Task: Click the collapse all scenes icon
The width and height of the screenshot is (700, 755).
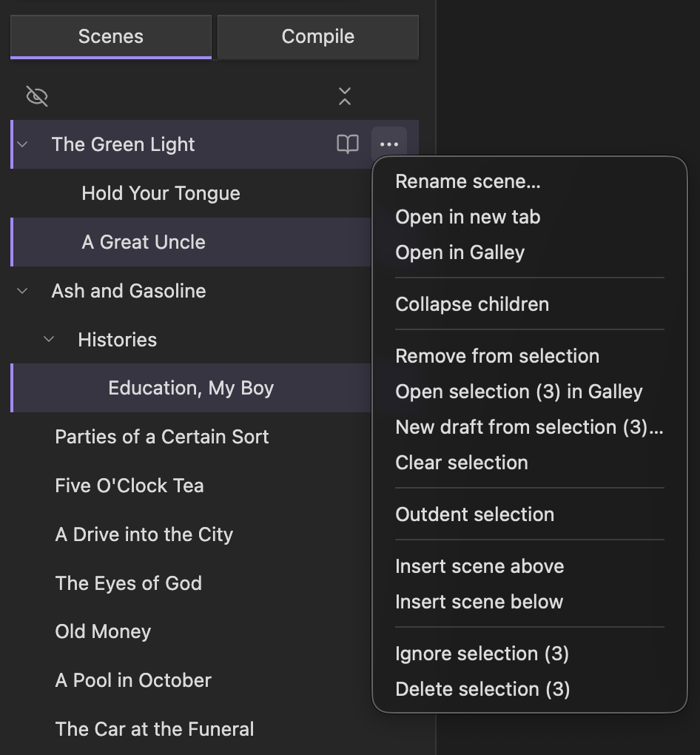Action: coord(345,96)
